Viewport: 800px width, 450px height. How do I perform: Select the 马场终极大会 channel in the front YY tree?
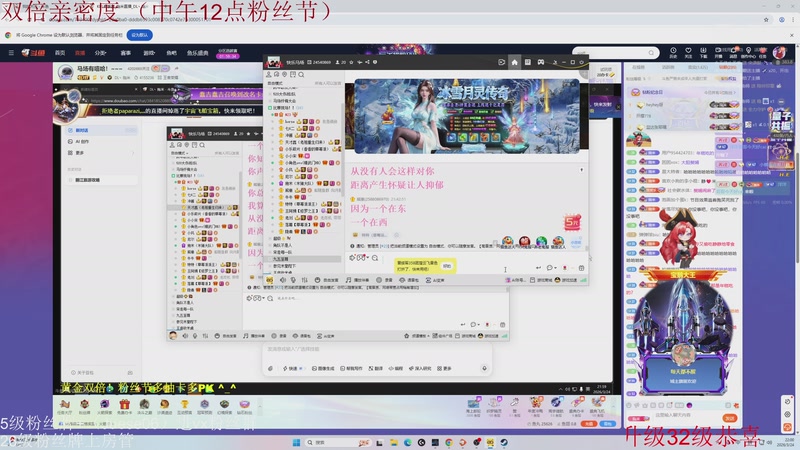coord(284,101)
